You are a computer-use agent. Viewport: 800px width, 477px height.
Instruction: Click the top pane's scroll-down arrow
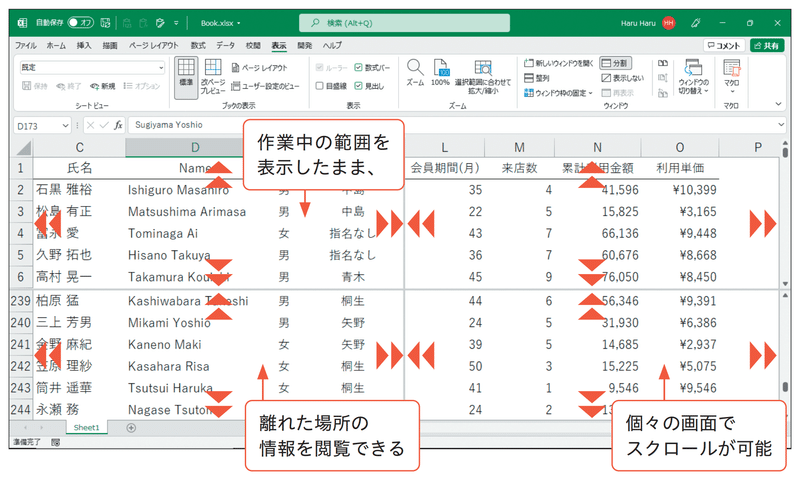click(785, 284)
